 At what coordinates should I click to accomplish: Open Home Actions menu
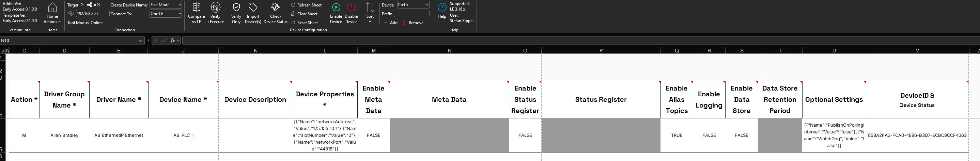pyautogui.click(x=52, y=13)
